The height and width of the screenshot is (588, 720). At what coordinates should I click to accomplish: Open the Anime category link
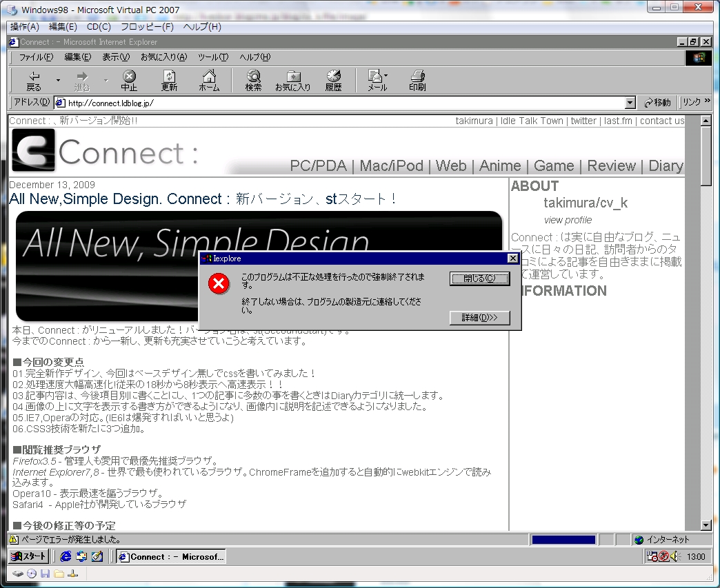500,165
